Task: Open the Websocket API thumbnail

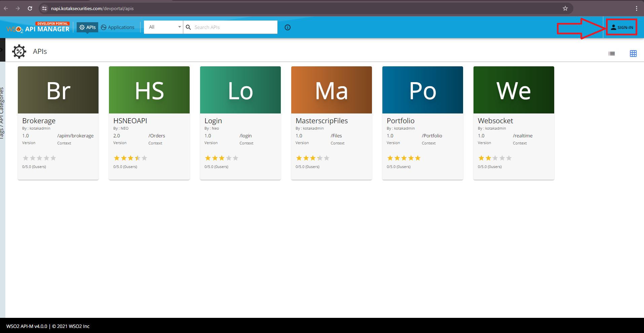Action: 514,90
